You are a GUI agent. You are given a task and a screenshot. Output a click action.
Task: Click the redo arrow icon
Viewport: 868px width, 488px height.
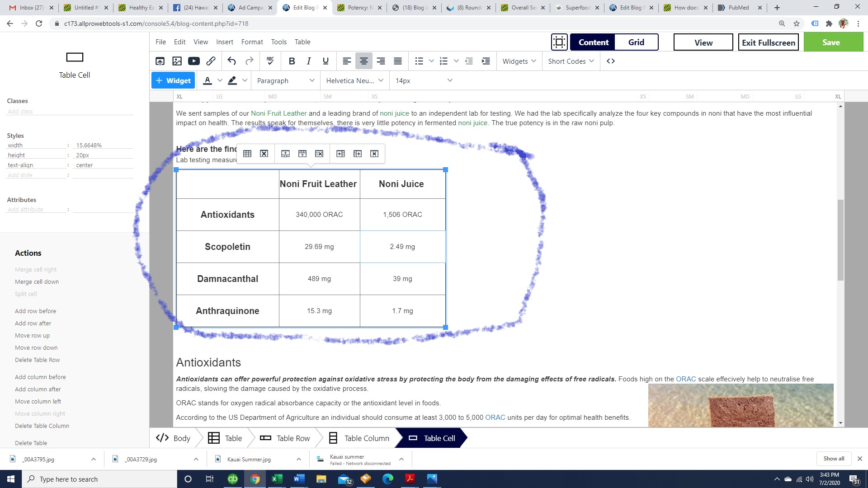[249, 61]
